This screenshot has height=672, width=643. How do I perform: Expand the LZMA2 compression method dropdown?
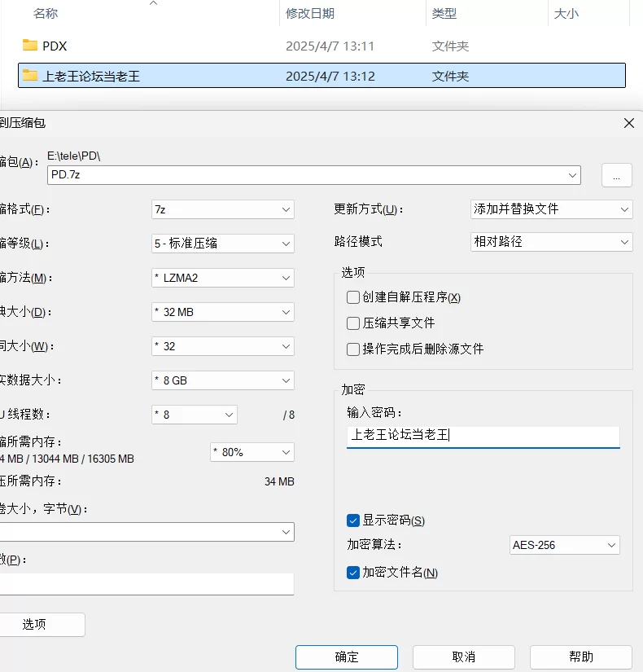point(222,278)
